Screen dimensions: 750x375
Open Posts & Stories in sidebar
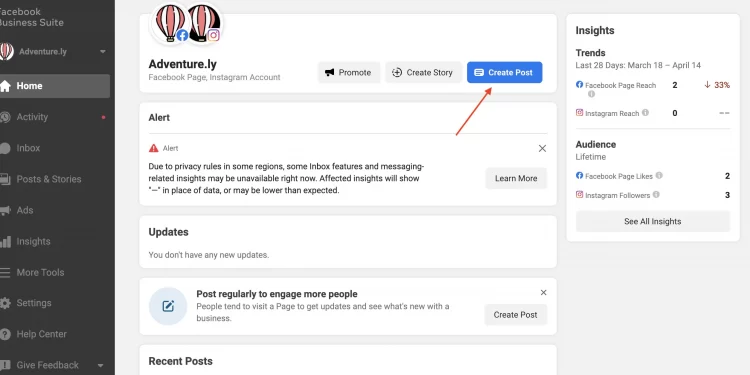pos(54,179)
